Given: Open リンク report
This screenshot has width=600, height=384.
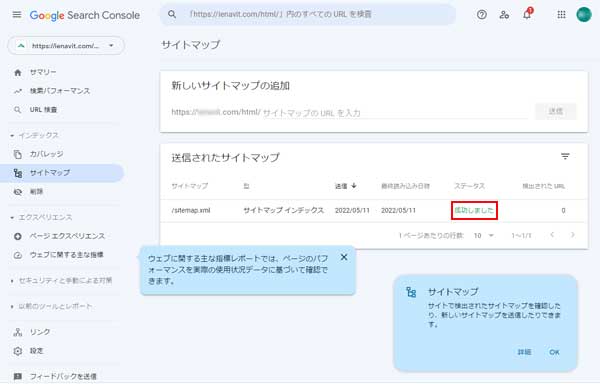Looking at the screenshot, I should point(40,332).
